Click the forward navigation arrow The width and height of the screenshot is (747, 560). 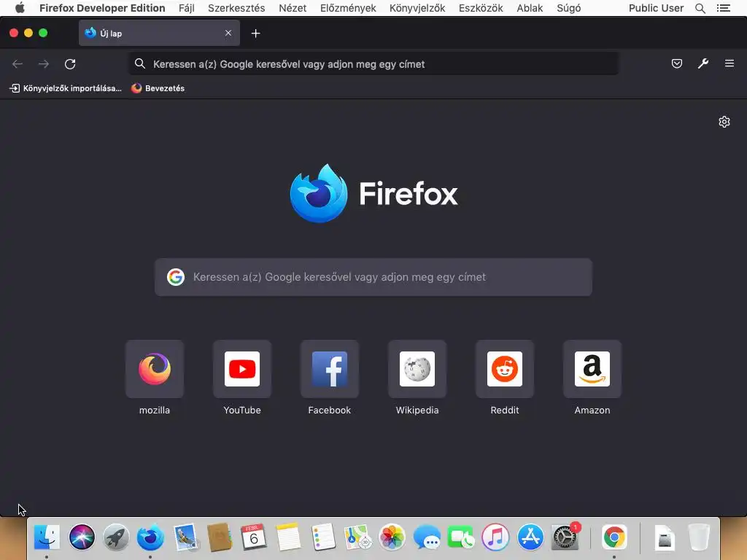pos(43,64)
